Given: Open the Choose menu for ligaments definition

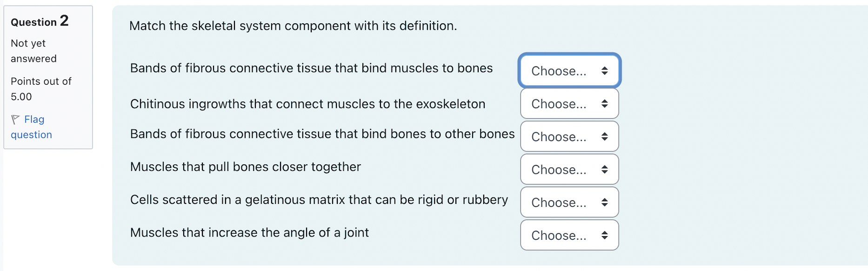Looking at the screenshot, I should [569, 136].
